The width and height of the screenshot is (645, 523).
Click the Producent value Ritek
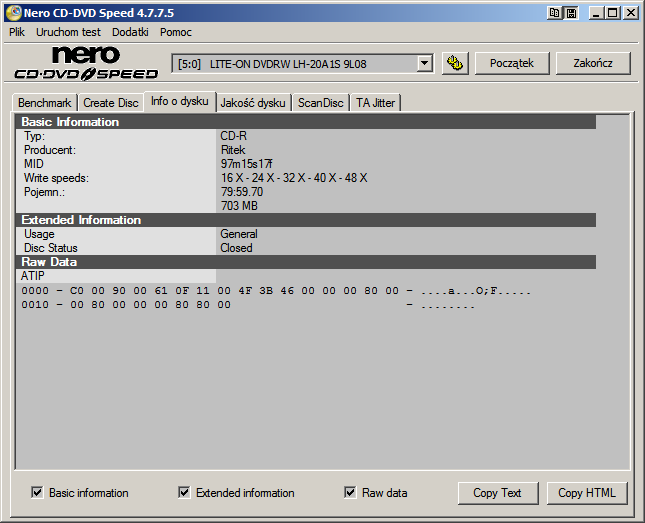coord(233,150)
